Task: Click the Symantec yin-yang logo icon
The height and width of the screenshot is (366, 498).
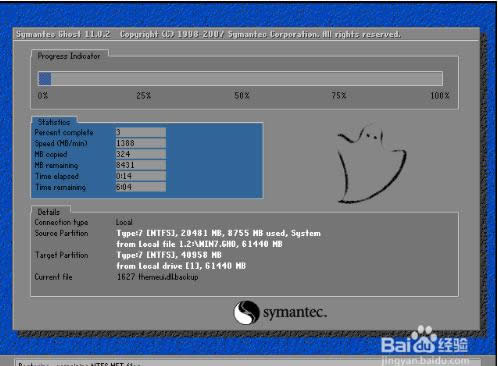Action: coord(246,312)
